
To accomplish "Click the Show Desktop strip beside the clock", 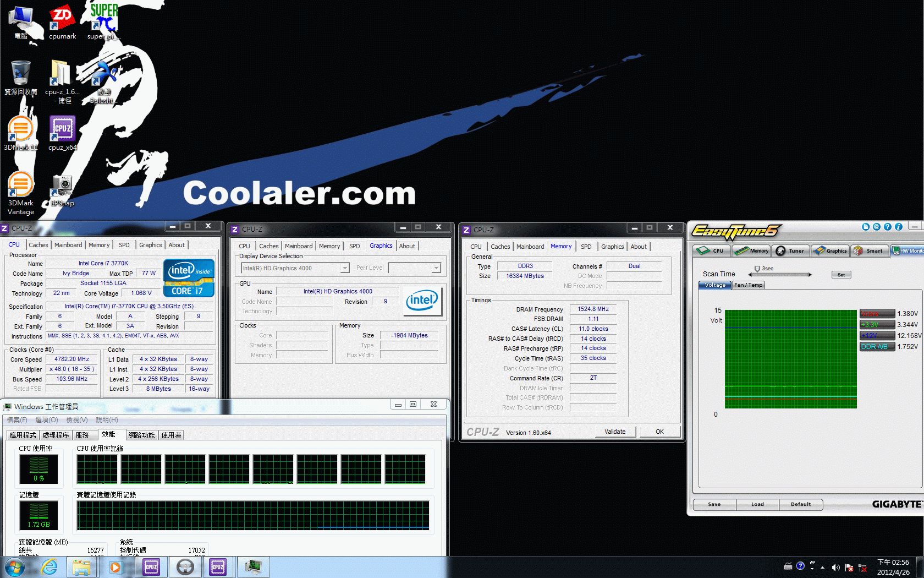I will tap(920, 567).
